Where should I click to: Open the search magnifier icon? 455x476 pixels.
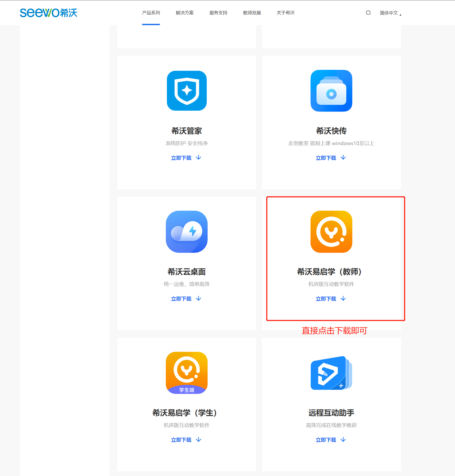(x=368, y=13)
